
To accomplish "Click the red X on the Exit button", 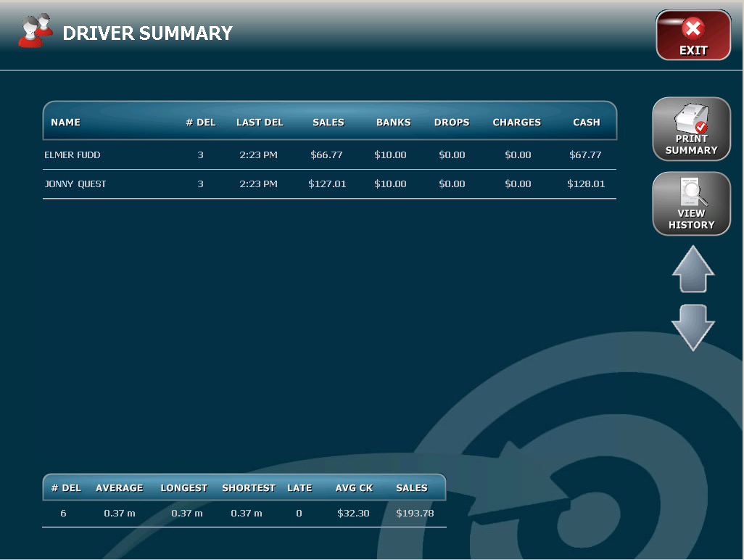I will click(694, 29).
